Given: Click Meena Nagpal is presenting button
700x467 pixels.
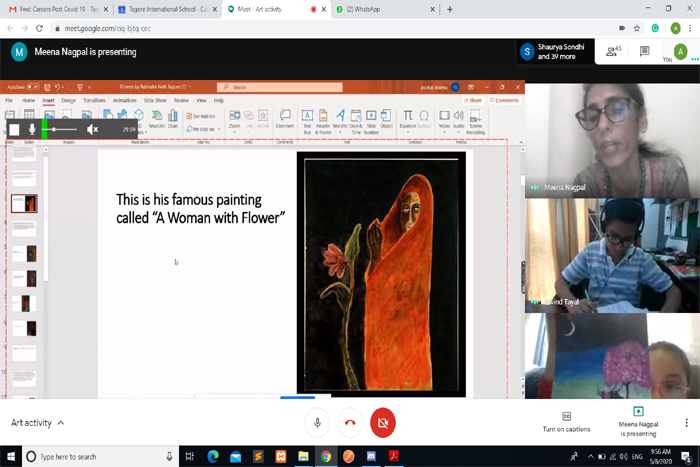Looking at the screenshot, I should tap(638, 422).
